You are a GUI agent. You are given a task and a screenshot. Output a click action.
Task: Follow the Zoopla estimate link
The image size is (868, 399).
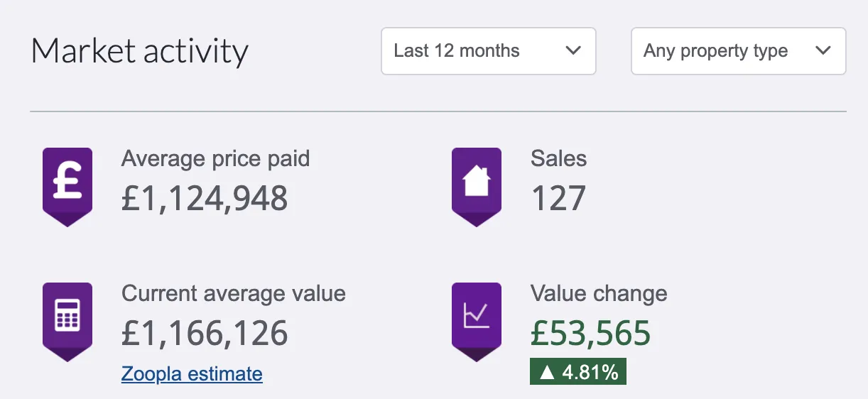click(192, 373)
